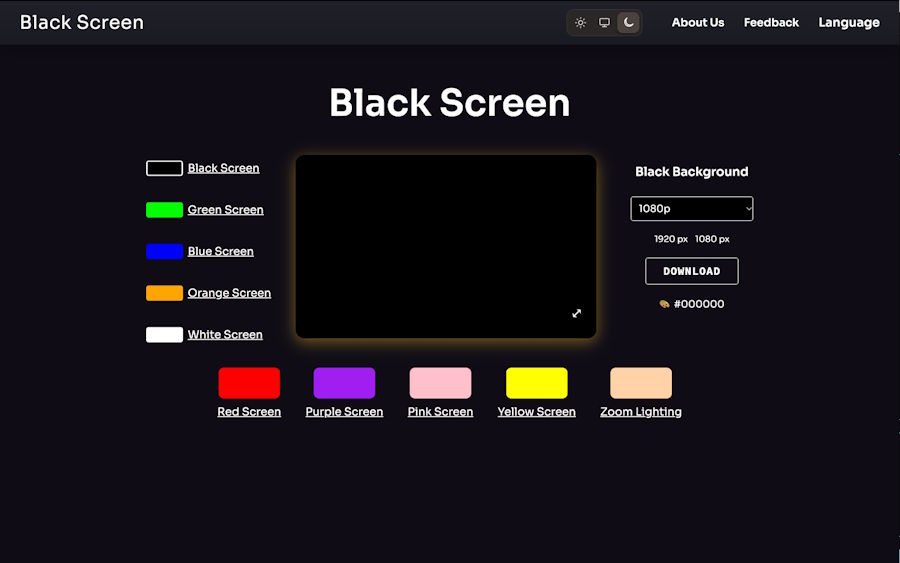Expand preview with fullscreen arrows icon
Image resolution: width=900 pixels, height=563 pixels.
577,313
